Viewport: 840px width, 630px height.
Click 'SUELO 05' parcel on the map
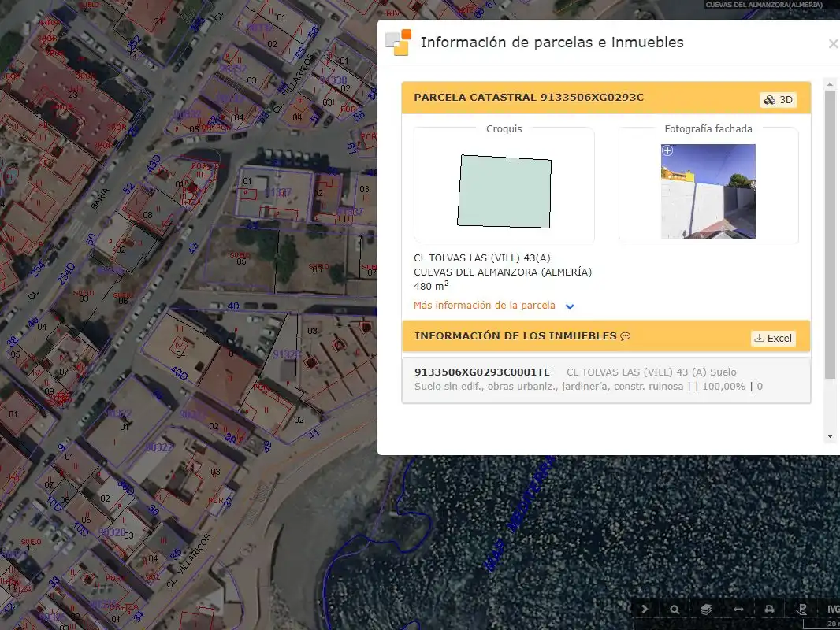tap(240, 258)
